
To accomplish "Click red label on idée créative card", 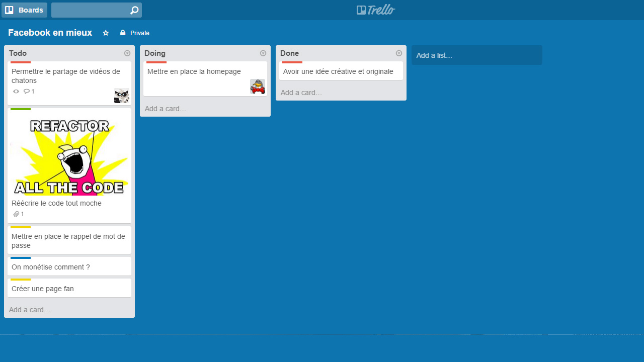I will (292, 62).
